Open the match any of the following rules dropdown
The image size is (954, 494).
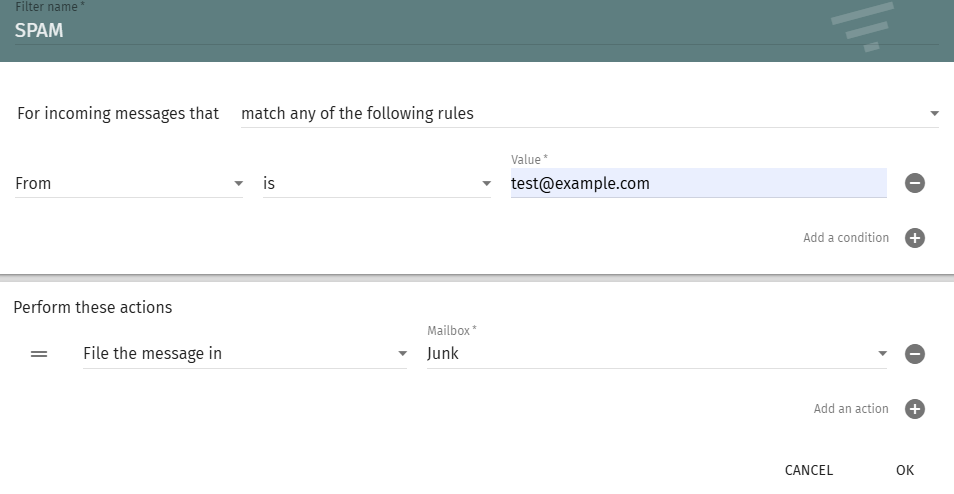(590, 114)
